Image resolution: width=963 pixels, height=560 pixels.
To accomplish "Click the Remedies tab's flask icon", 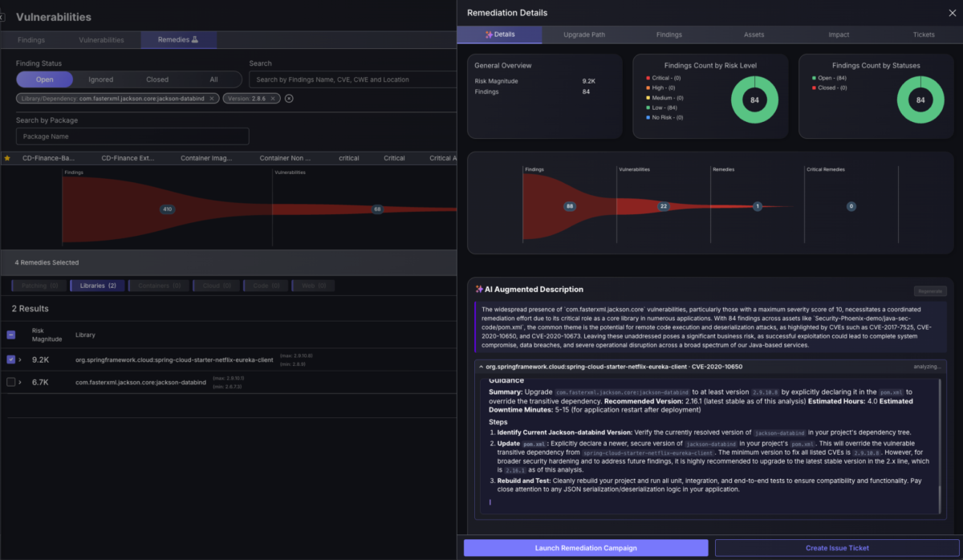I will point(195,39).
